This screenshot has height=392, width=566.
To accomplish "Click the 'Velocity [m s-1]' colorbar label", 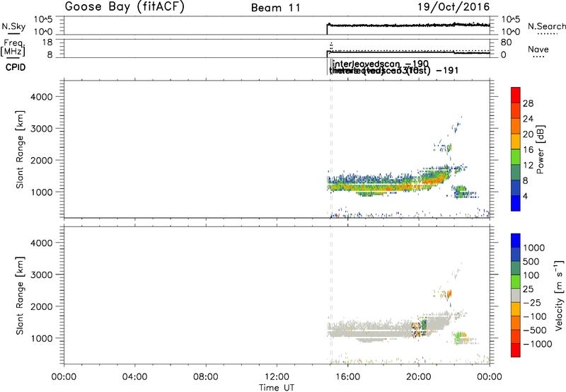I will coord(559,295).
